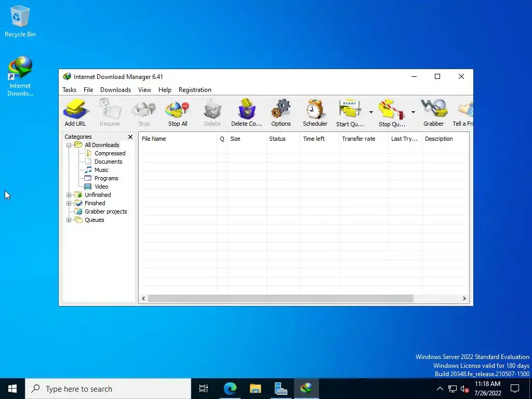Click the muted volume tray icon
The width and height of the screenshot is (532, 399).
click(x=464, y=389)
